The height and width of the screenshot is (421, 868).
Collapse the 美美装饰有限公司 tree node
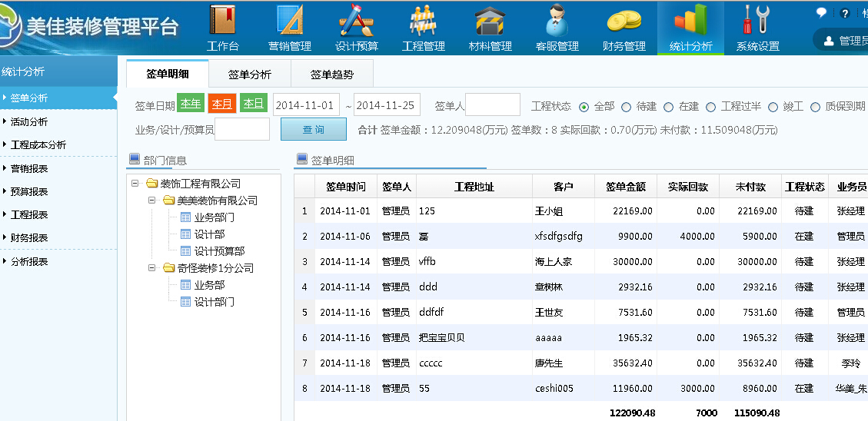(x=152, y=201)
